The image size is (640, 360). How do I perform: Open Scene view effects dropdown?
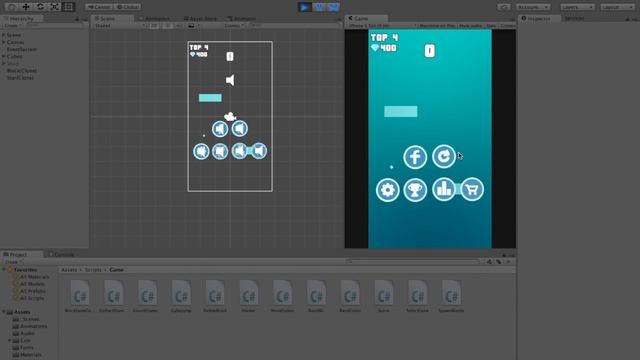[193, 25]
